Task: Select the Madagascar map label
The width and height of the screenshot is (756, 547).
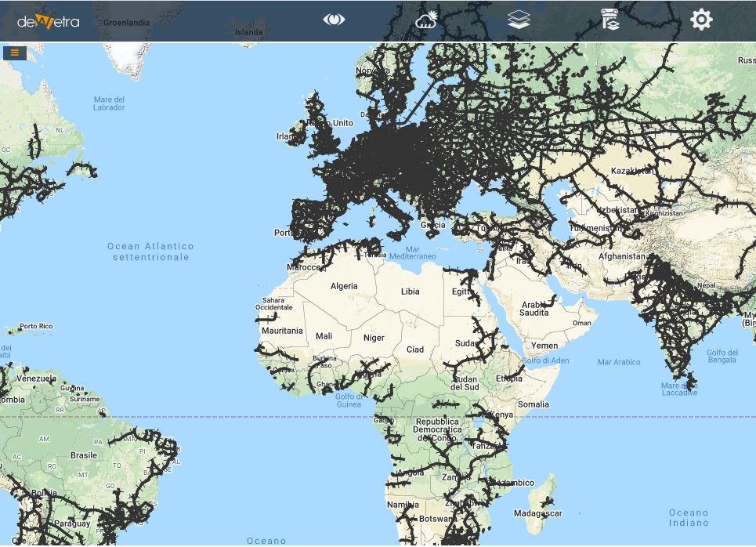Action: 537,513
